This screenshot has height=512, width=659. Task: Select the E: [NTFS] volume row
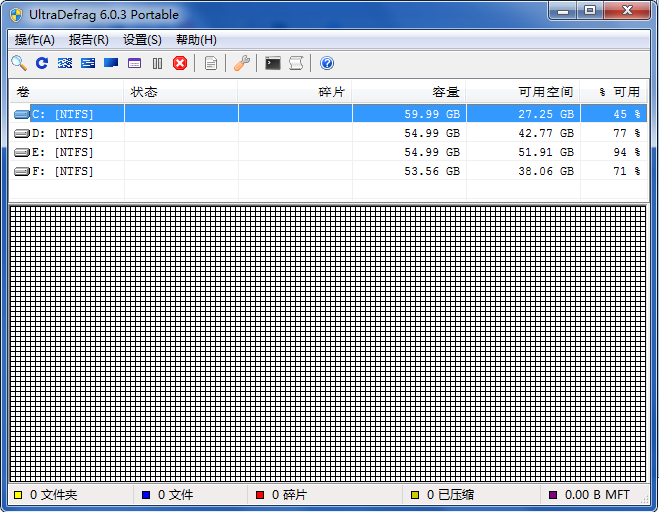pyautogui.click(x=328, y=152)
